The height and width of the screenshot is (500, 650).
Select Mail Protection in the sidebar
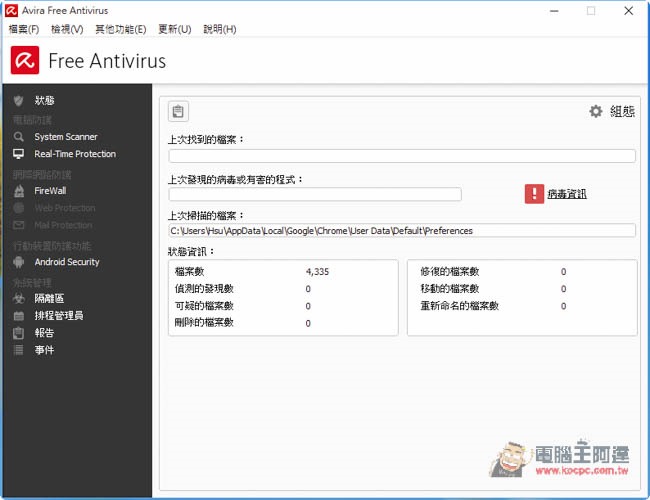[63, 225]
